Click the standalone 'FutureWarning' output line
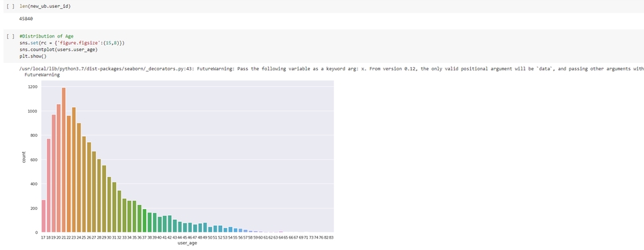Viewport: 644px width, 250px height. [x=42, y=75]
